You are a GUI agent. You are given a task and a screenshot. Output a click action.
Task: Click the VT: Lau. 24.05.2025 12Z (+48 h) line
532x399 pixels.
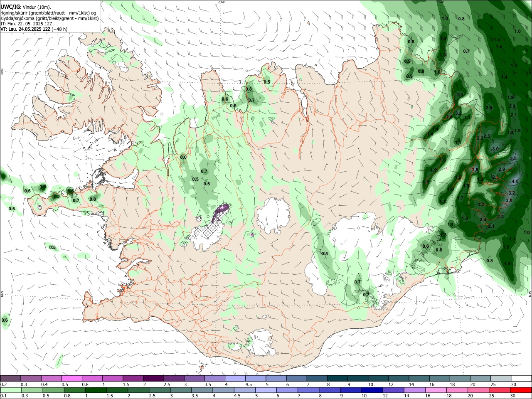pyautogui.click(x=34, y=29)
